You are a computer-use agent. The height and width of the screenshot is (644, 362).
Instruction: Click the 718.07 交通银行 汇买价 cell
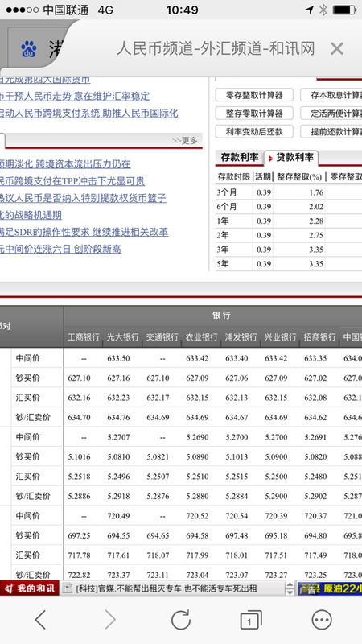pyautogui.click(x=158, y=555)
